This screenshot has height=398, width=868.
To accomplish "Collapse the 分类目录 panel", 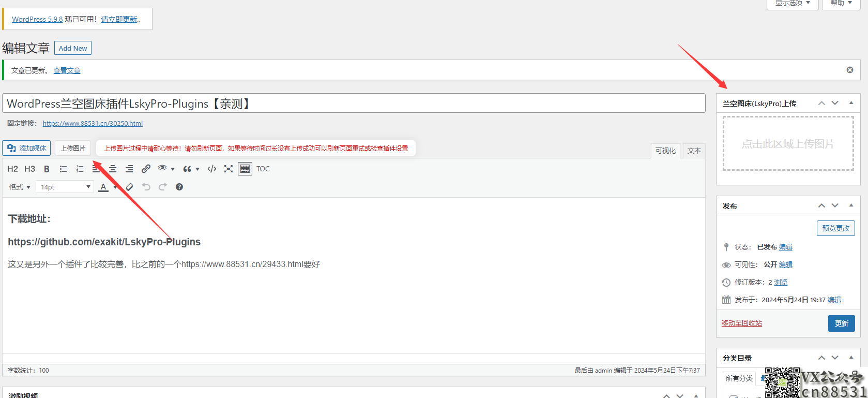I will 851,358.
